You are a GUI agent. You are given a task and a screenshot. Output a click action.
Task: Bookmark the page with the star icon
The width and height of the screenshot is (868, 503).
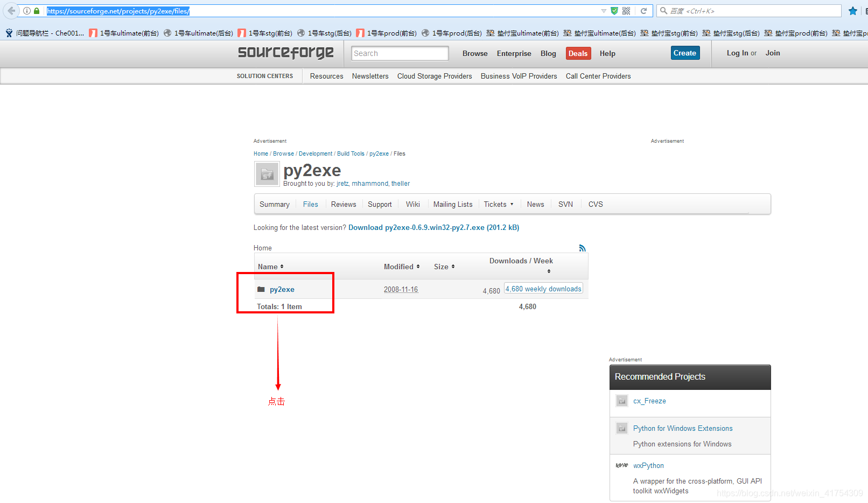tap(853, 11)
